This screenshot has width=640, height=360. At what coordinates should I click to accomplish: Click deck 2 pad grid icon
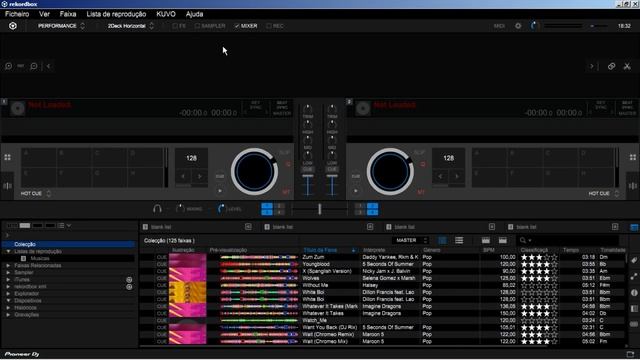pyautogui.click(x=633, y=158)
